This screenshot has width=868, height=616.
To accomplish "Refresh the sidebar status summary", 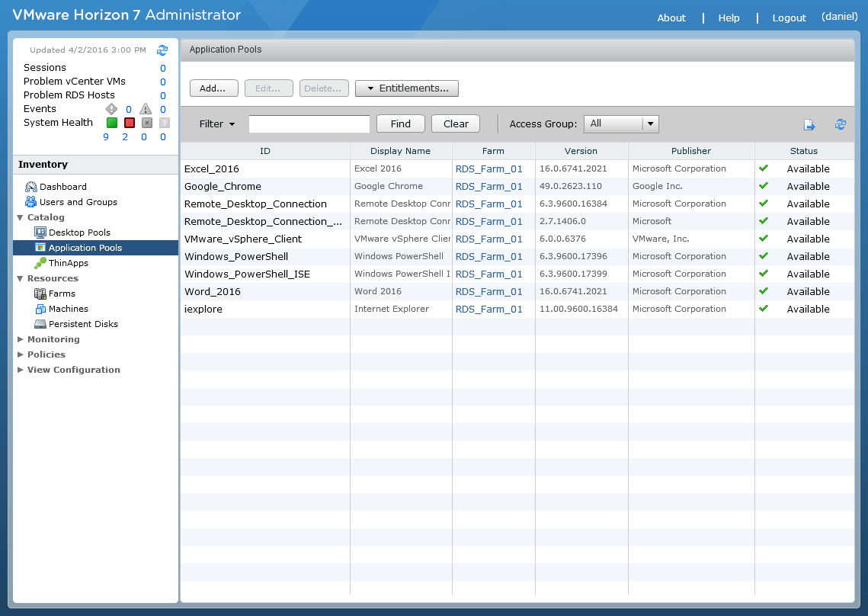I will pyautogui.click(x=162, y=50).
